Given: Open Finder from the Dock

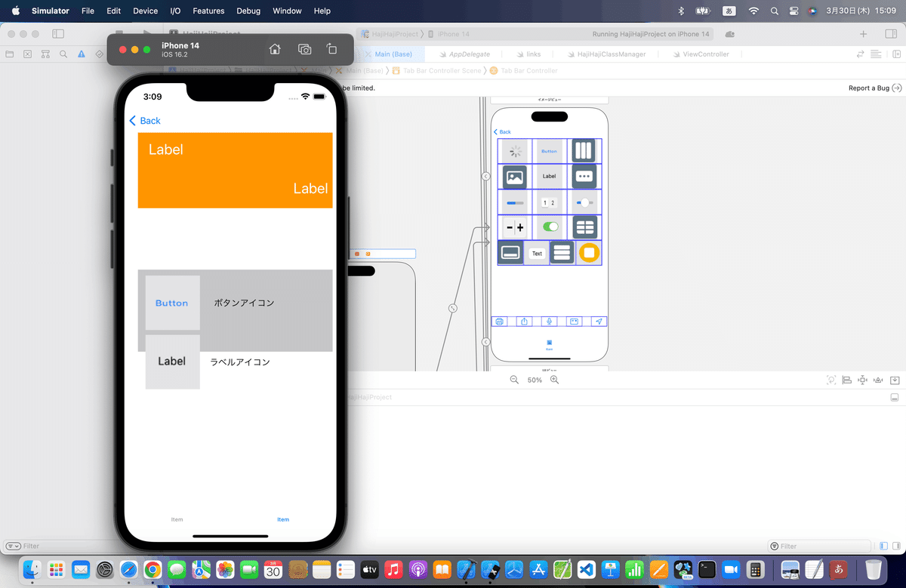Looking at the screenshot, I should [32, 569].
